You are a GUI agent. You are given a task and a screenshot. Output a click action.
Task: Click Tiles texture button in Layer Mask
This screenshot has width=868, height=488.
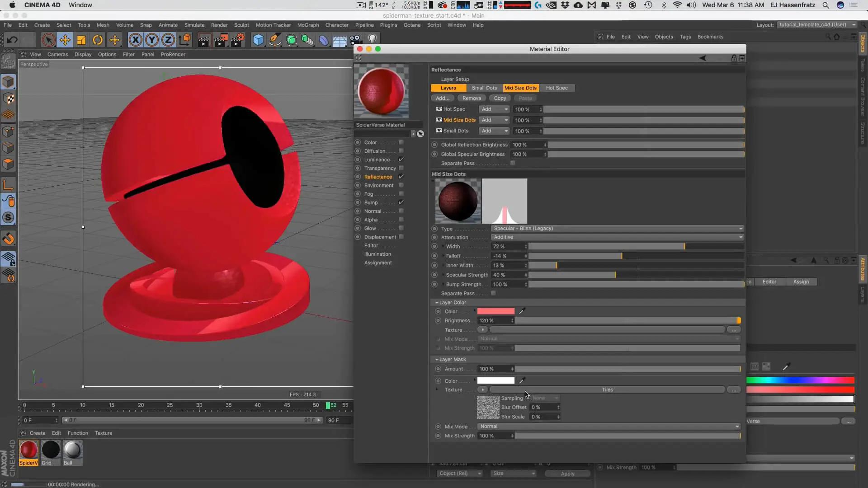click(x=607, y=389)
